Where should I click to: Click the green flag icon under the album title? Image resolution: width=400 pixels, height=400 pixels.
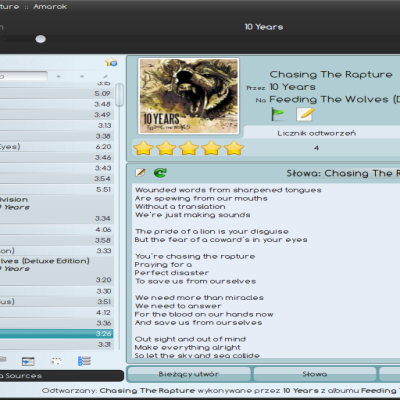point(278,114)
